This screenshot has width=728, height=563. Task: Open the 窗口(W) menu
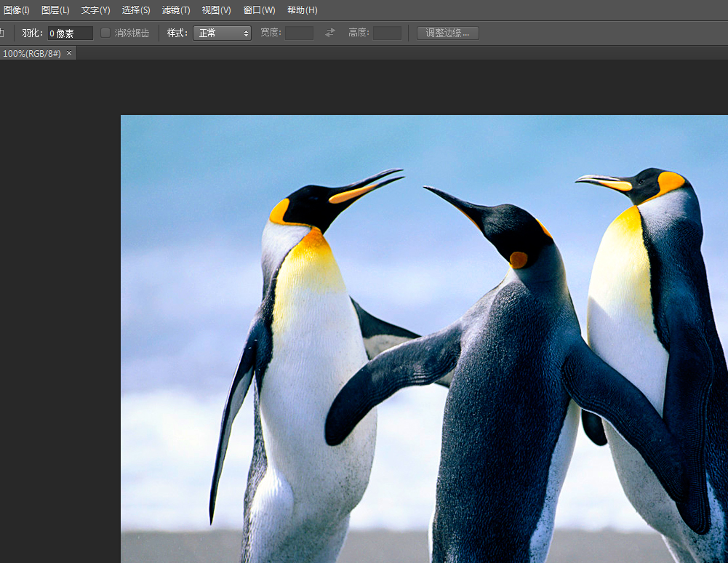pos(259,10)
